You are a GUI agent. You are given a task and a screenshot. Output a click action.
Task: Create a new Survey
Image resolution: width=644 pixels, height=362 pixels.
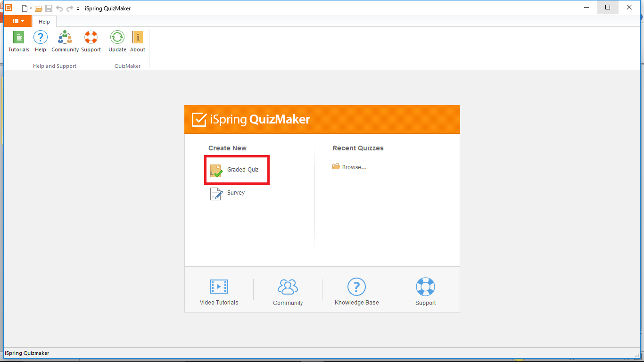tap(228, 193)
